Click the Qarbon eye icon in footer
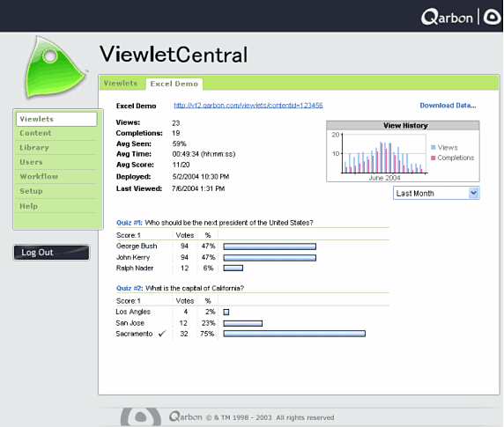 [141, 416]
